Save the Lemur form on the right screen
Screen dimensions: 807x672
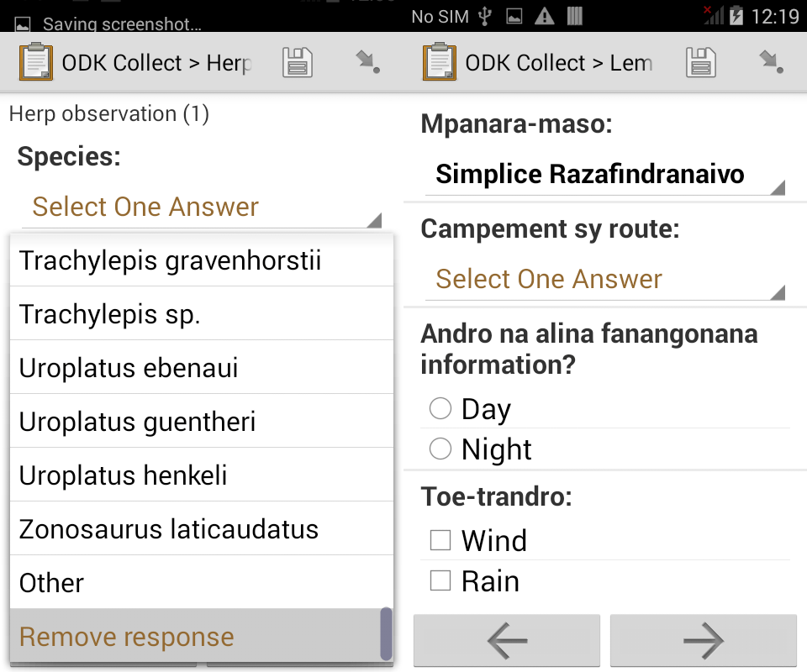(700, 61)
